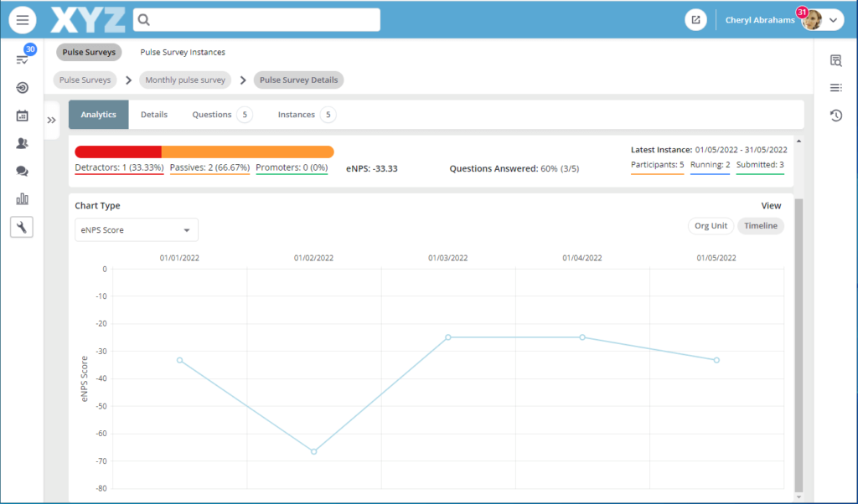Click the Running: 2 label
This screenshot has height=504, width=858.
click(x=710, y=165)
